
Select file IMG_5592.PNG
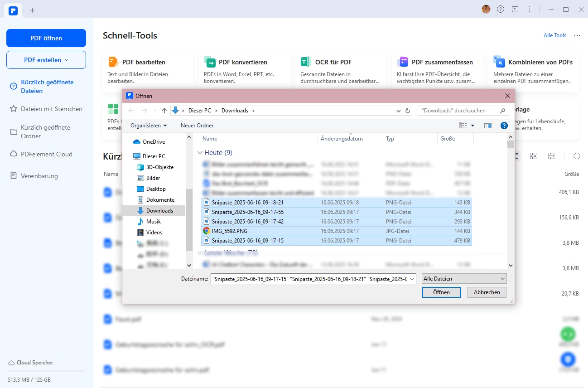point(337,231)
